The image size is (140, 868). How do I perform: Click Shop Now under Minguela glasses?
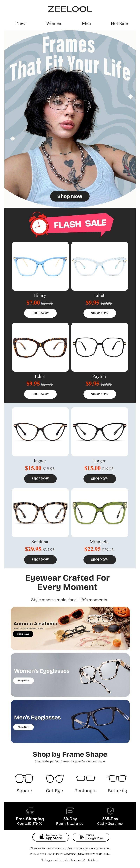coord(100,559)
